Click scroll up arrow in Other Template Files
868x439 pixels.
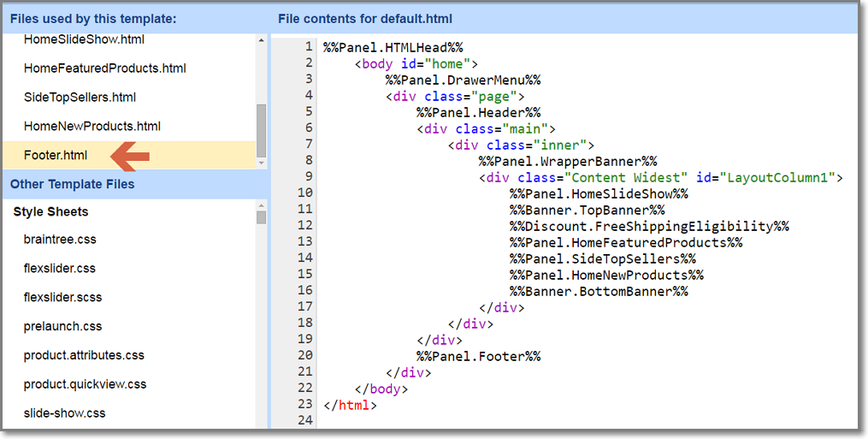click(261, 205)
